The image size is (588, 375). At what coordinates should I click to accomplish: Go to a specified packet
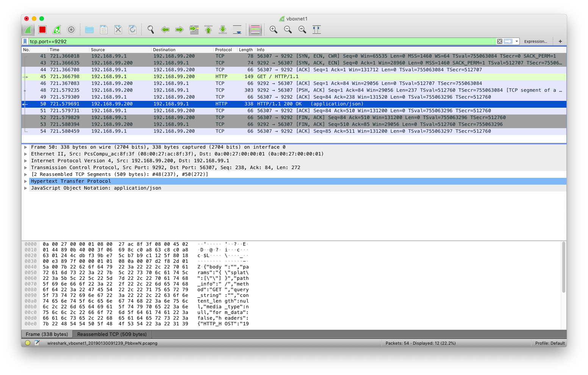point(194,30)
